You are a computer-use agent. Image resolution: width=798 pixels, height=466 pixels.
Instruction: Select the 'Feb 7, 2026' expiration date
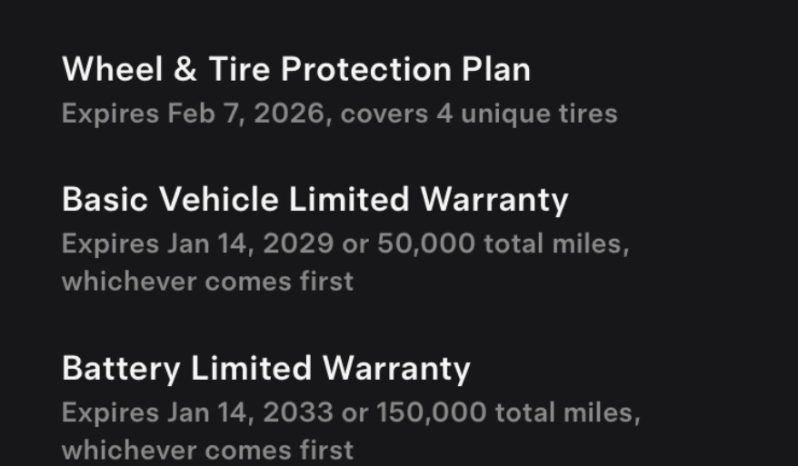[246, 113]
